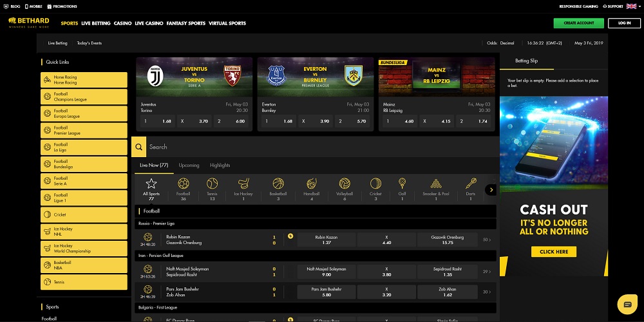
Task: Filter live events by Basketball icon
Action: pyautogui.click(x=278, y=184)
